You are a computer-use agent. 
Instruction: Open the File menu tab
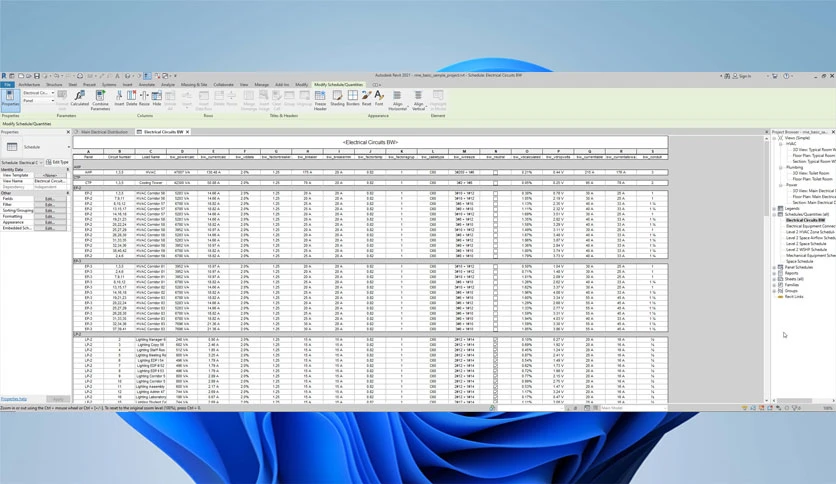pyautogui.click(x=7, y=85)
